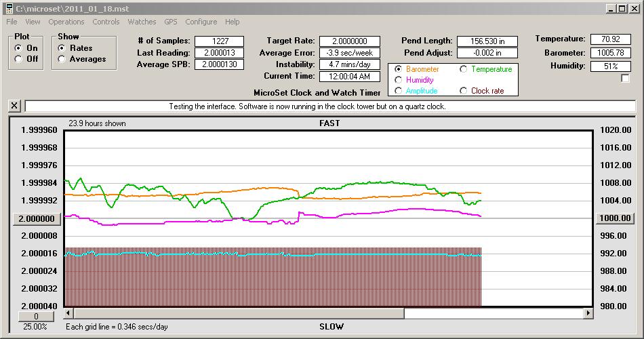Select the Barometer overlay radio button

(398, 69)
